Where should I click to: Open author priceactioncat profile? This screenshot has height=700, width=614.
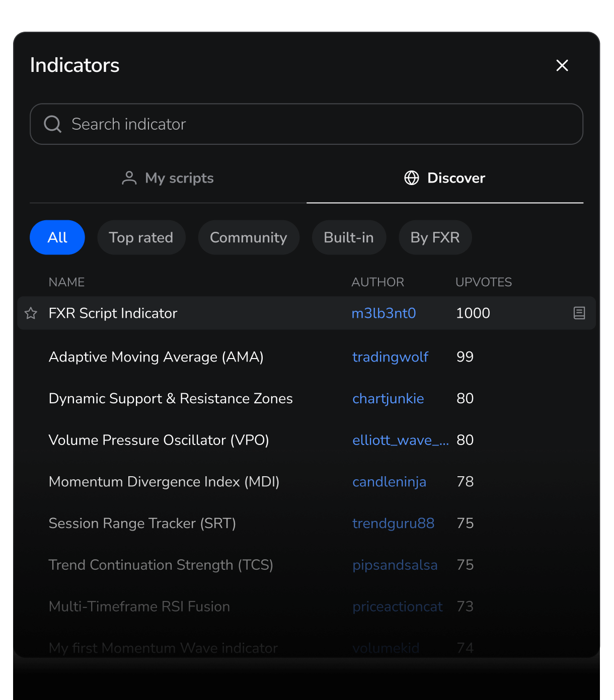pyautogui.click(x=398, y=606)
